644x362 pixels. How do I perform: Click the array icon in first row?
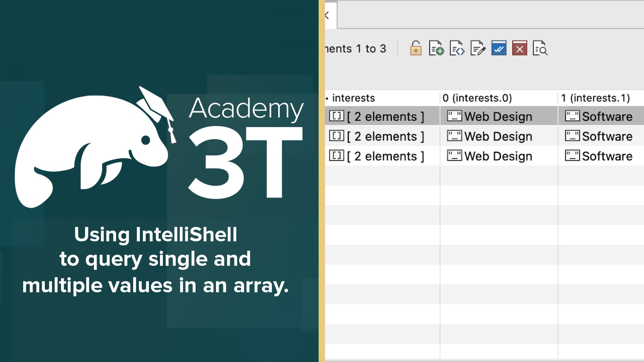(336, 116)
